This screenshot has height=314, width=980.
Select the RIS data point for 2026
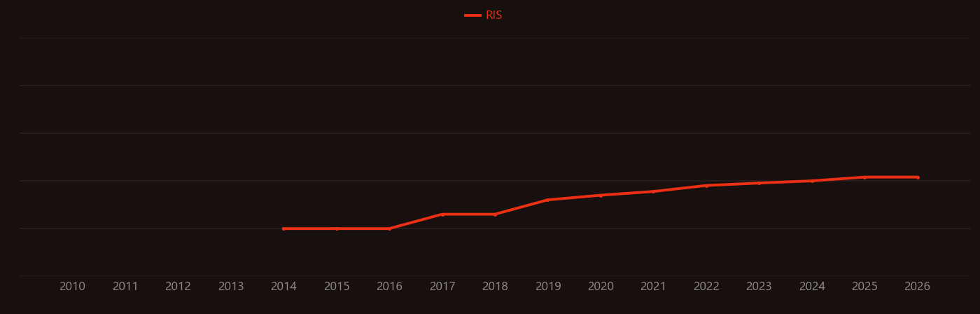[918, 177]
